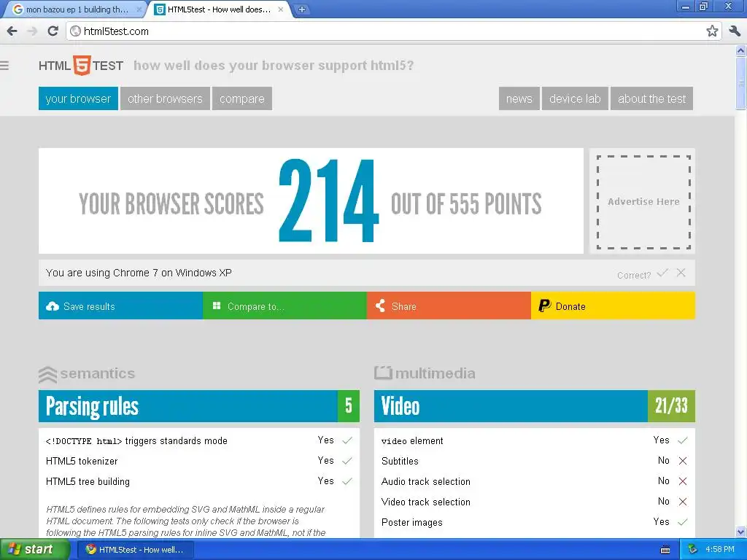Click the Subtitles row
The height and width of the screenshot is (560, 747).
tap(535, 461)
